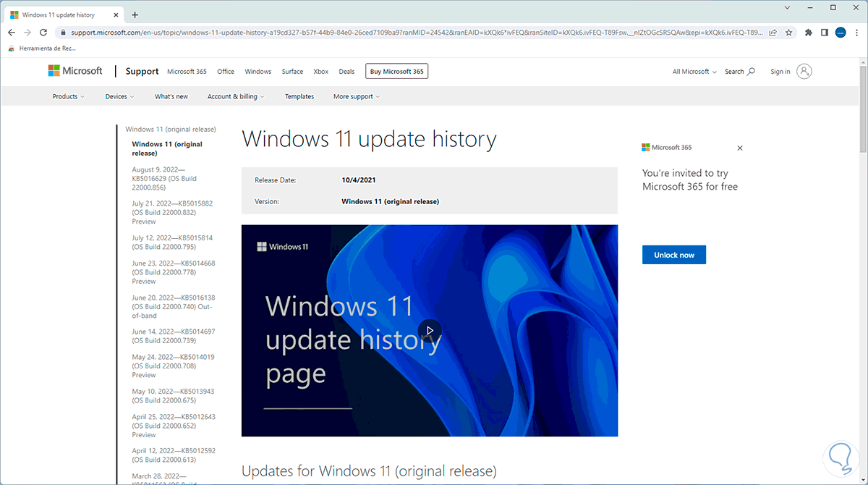The height and width of the screenshot is (485, 868).
Task: Open the Surface header link
Action: [x=292, y=72]
